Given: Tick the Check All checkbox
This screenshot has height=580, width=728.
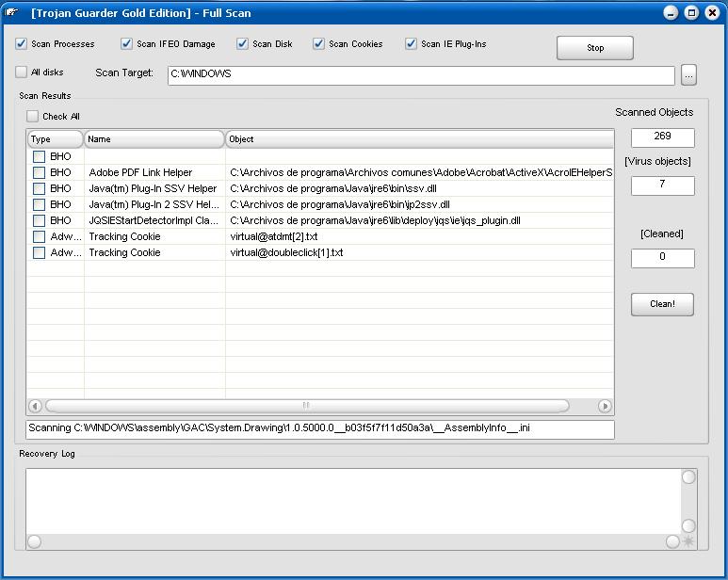Looking at the screenshot, I should pos(33,116).
